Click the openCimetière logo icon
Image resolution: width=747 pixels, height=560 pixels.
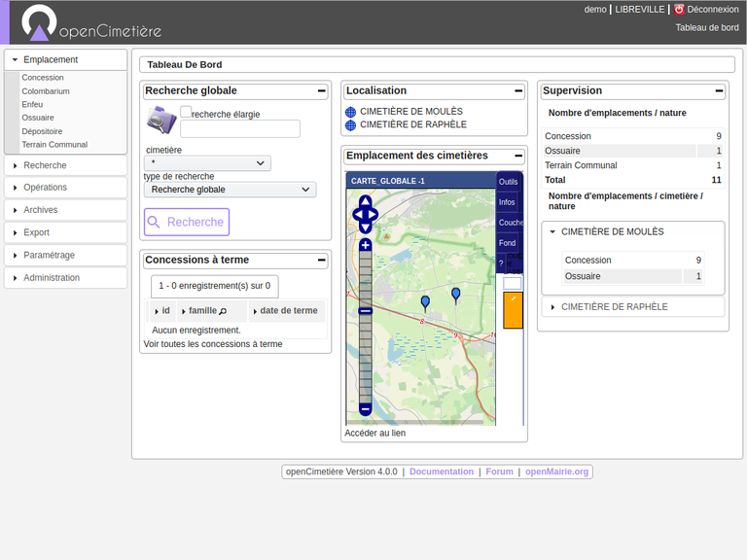point(39,23)
